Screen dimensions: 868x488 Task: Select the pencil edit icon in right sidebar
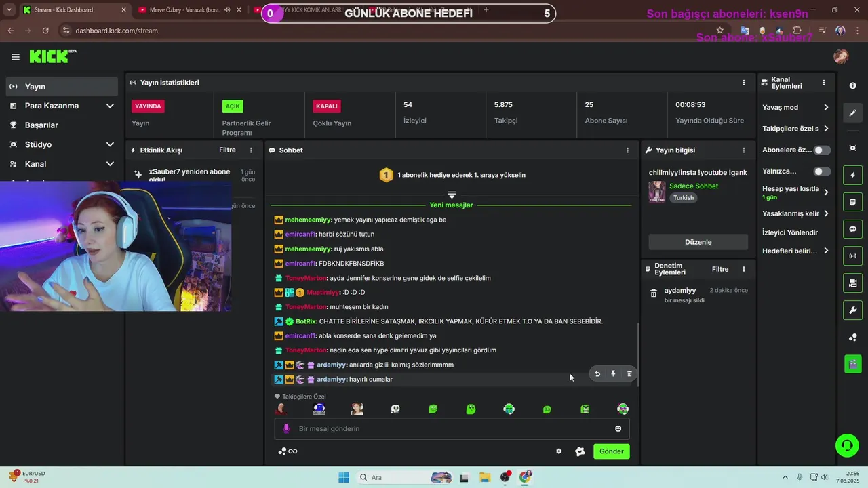pos(852,113)
